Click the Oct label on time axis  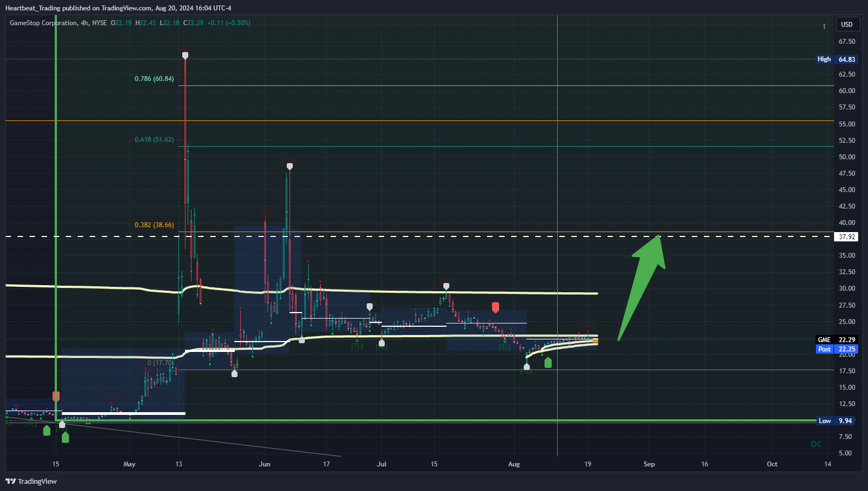click(x=772, y=464)
